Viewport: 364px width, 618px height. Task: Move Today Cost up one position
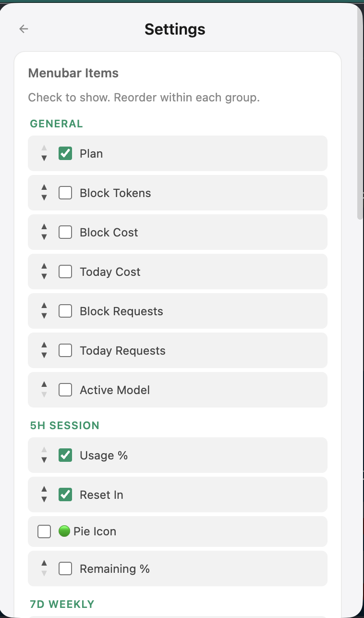pos(44,266)
